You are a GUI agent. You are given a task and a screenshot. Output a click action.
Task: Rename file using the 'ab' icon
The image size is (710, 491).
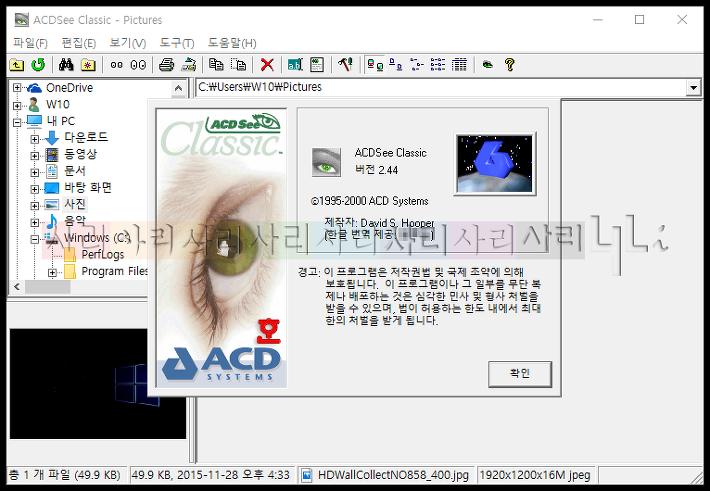point(295,65)
